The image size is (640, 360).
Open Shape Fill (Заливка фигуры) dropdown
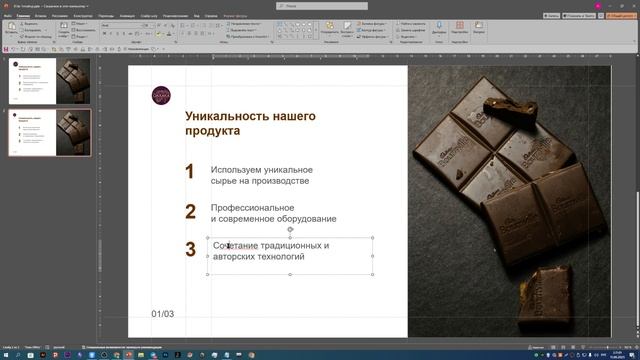tap(372, 24)
